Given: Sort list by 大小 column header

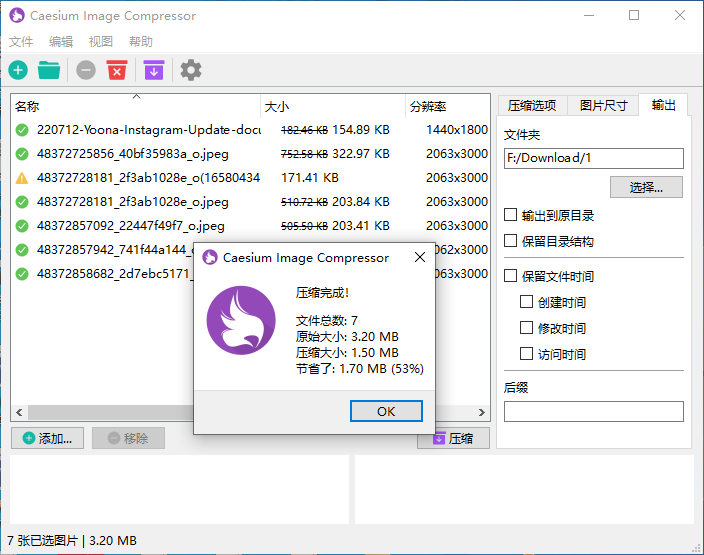Looking at the screenshot, I should point(333,106).
